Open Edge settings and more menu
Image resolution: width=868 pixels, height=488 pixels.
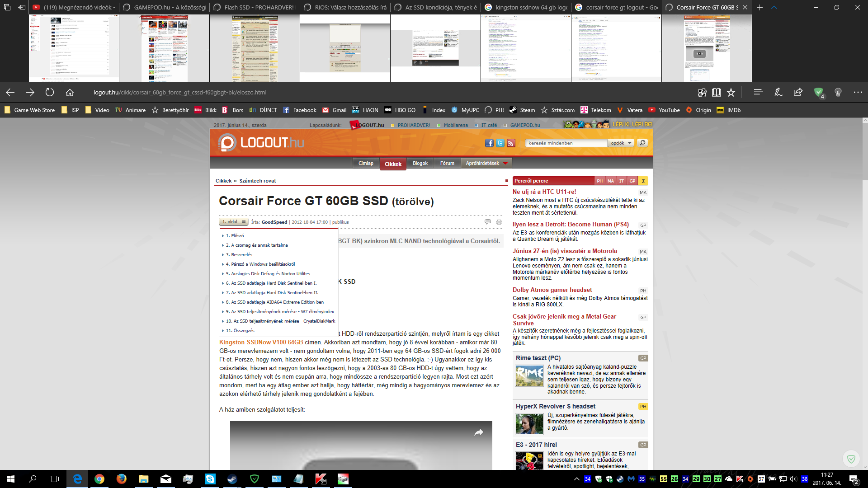pyautogui.click(x=858, y=92)
